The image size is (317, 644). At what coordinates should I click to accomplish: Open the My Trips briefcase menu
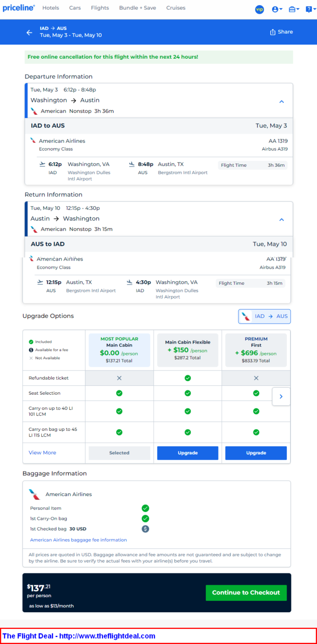(294, 9)
